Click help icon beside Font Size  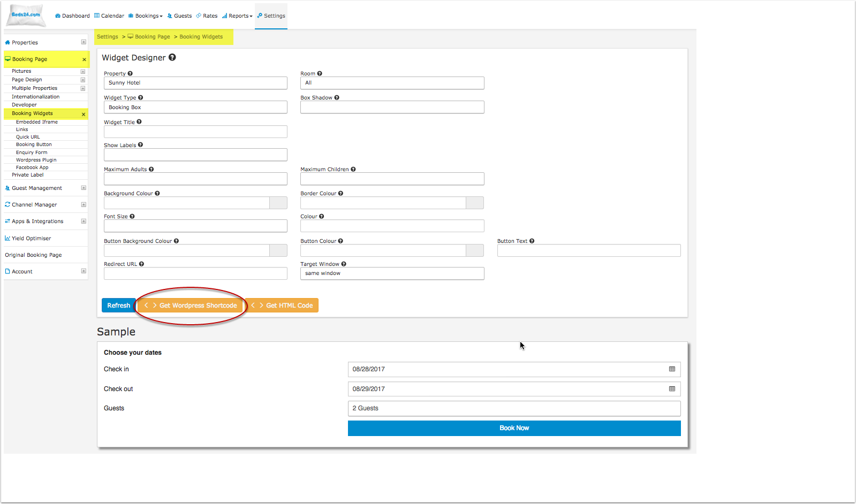(132, 217)
